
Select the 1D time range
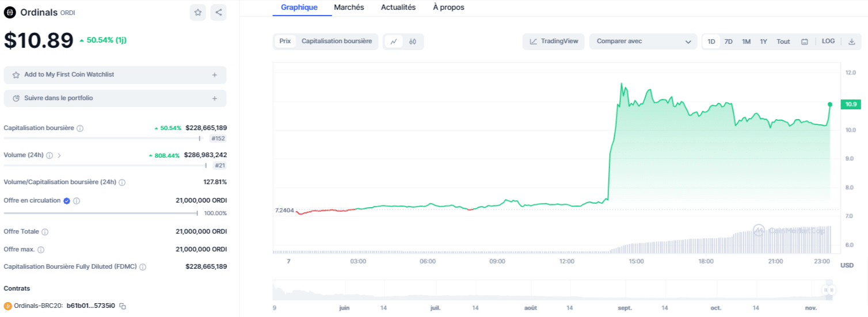711,41
